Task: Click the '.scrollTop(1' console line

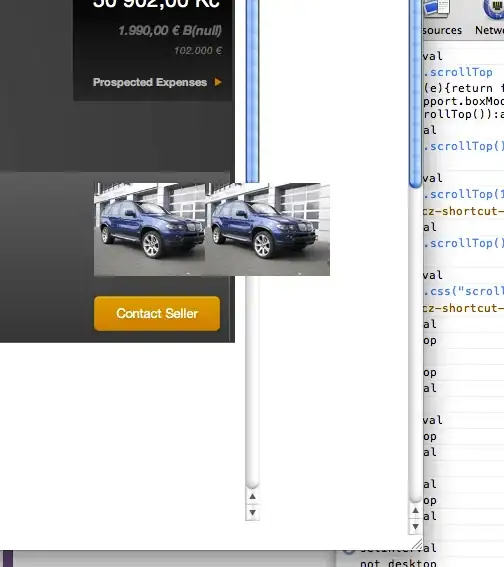Action: click(x=464, y=195)
